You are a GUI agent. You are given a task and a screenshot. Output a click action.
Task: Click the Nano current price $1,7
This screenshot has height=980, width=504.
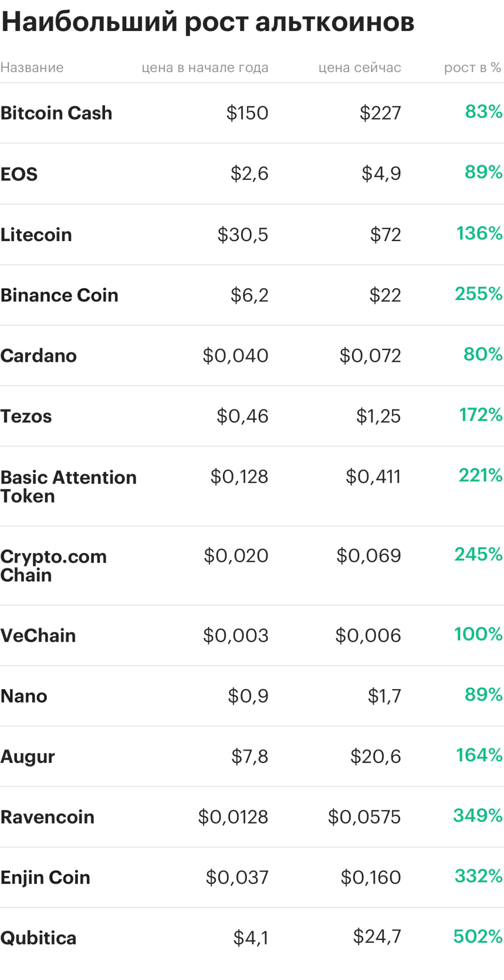pos(384,696)
